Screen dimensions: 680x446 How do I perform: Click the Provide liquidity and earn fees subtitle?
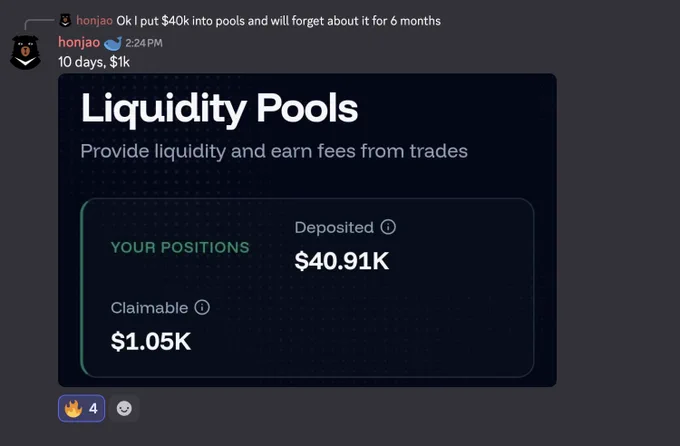(274, 151)
